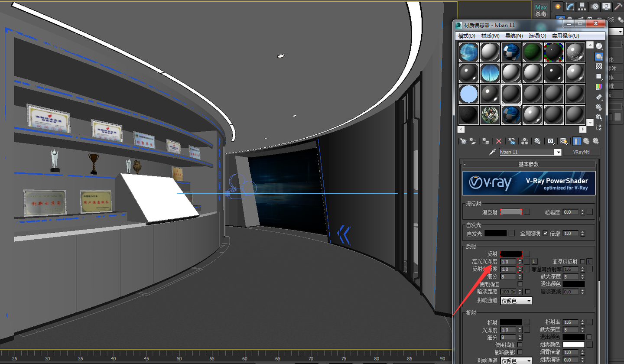Viewport: 624px width, 364px height.
Task: Click Get Material icon in editor toolbar
Action: coord(463,141)
